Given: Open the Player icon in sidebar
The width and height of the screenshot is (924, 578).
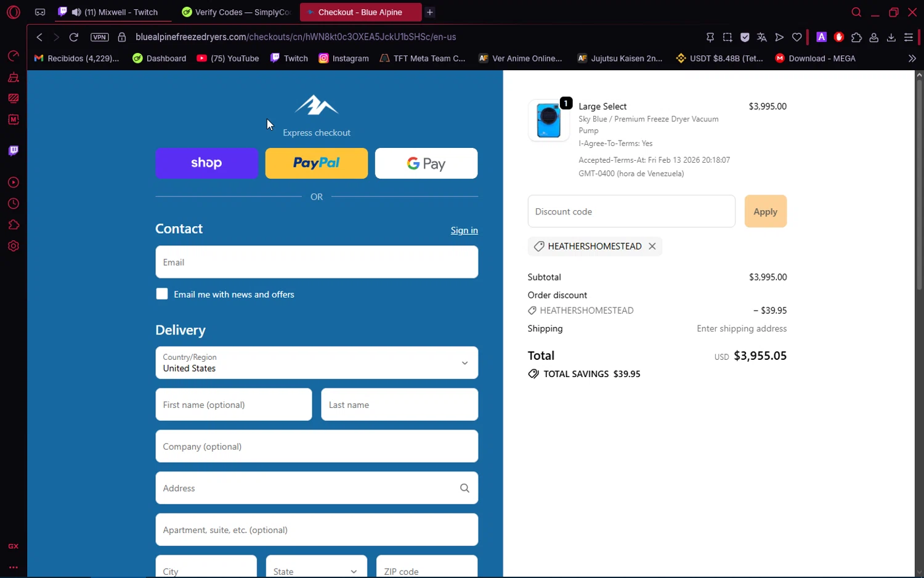Looking at the screenshot, I should click(x=14, y=182).
